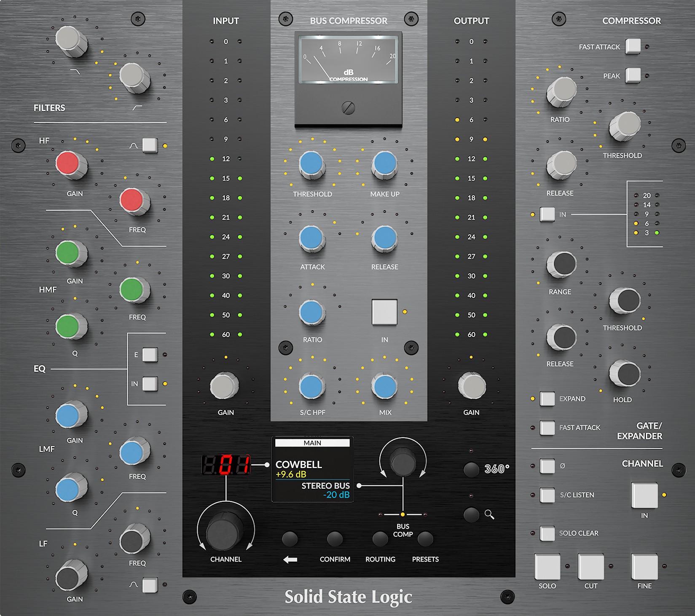Toggle the HF bell shape button
Screen dimensions: 695x616
pos(150,145)
